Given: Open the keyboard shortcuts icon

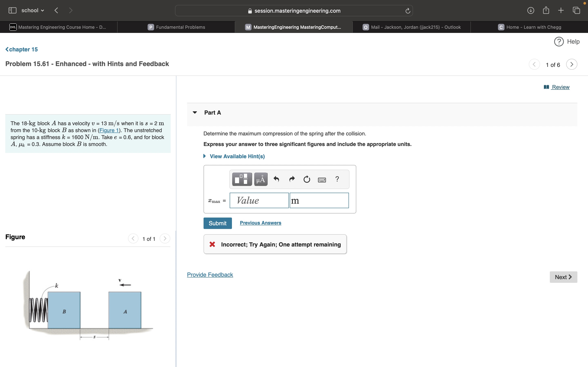Looking at the screenshot, I should 322,180.
